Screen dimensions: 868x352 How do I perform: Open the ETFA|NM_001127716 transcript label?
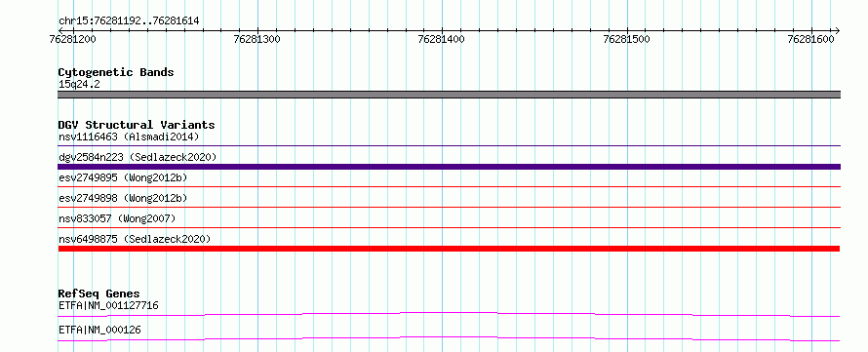tap(108, 305)
